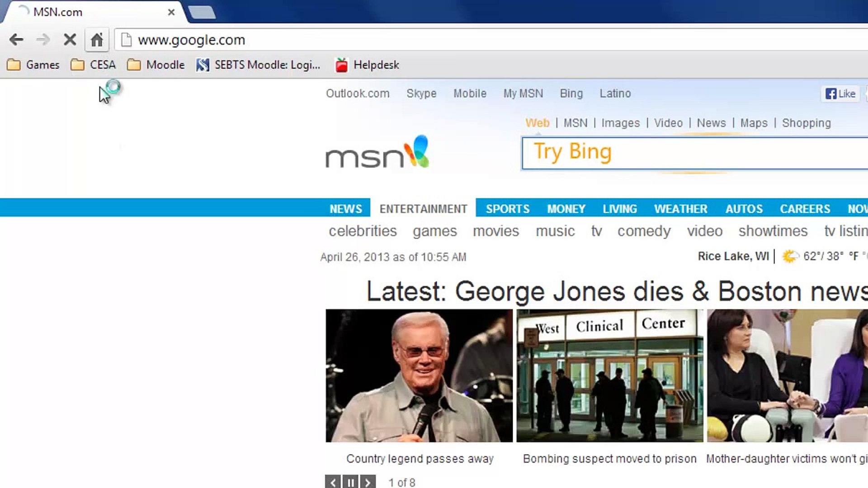Select the SPORTS navigation tab
868x488 pixels.
[x=507, y=209]
